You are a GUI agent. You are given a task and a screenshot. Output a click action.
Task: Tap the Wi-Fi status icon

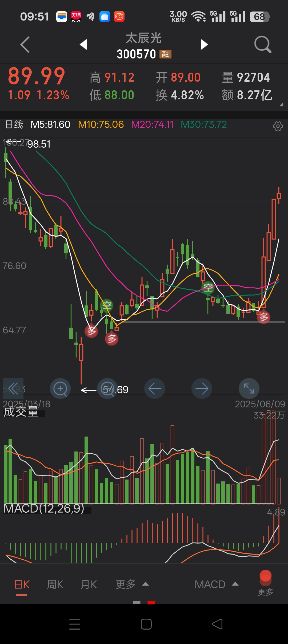tap(199, 17)
